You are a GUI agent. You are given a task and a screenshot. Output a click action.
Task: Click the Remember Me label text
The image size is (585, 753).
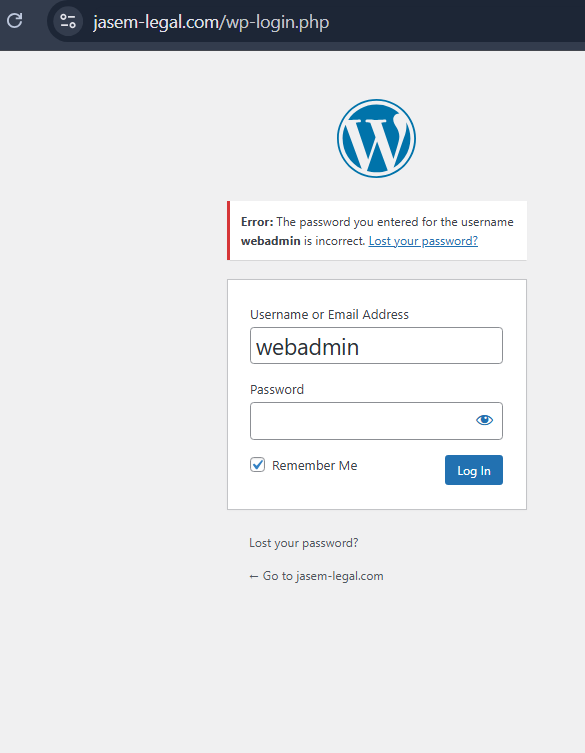coord(315,465)
